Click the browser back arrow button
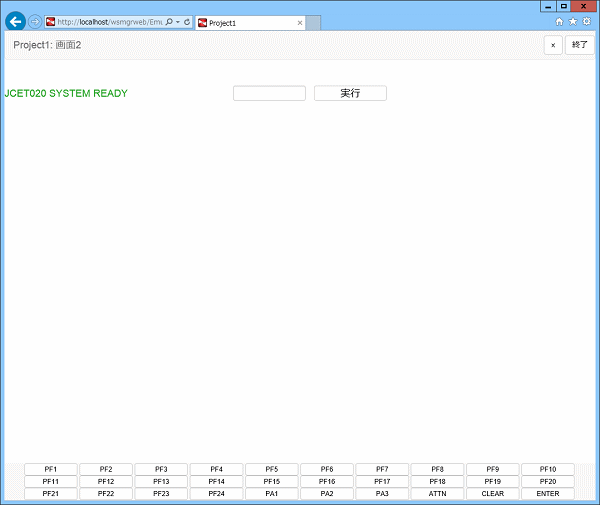The width and height of the screenshot is (600, 505). [x=15, y=21]
